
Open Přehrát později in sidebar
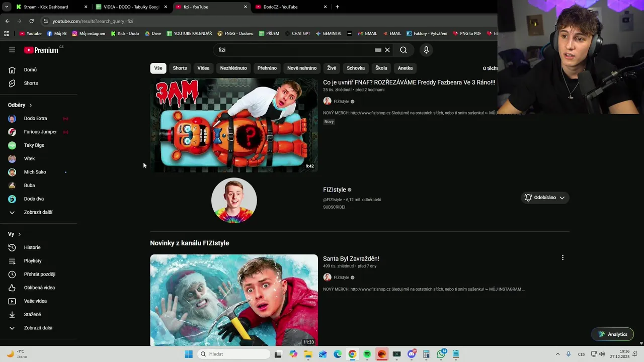(40, 274)
